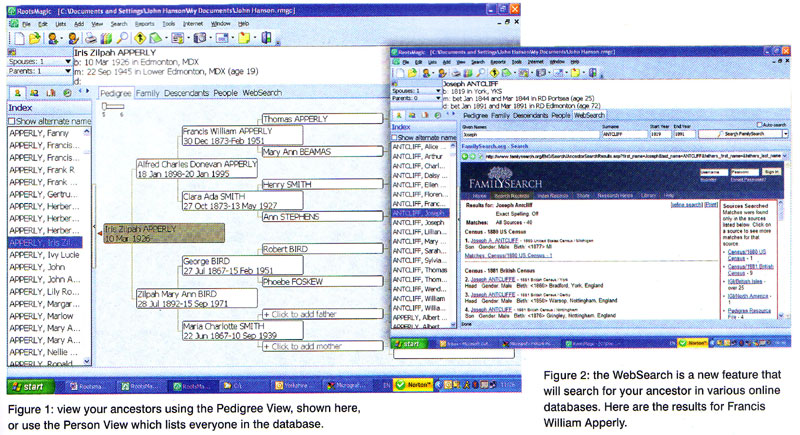Check Show alternate names in left window
This screenshot has width=800, height=435.
coord(11,121)
